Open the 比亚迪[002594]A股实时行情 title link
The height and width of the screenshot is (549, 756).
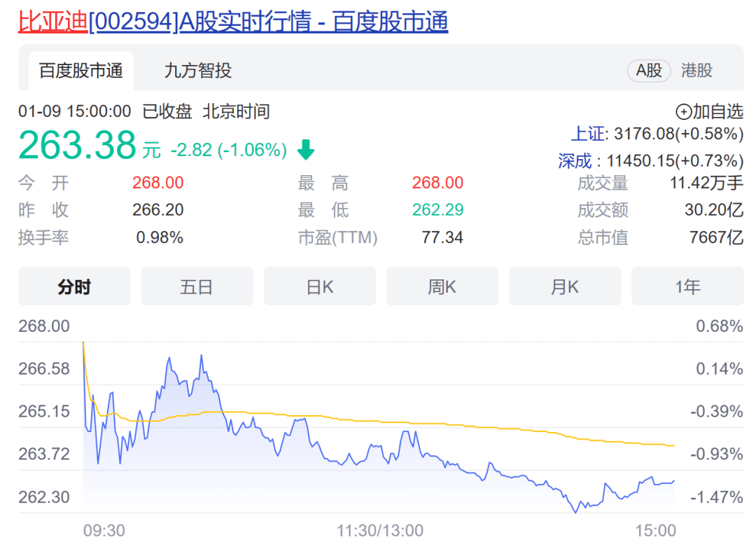[233, 22]
